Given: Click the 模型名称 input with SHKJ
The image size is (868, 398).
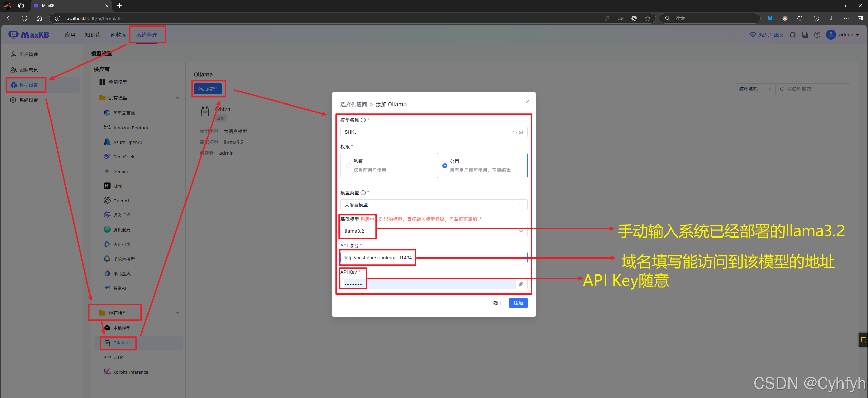Looking at the screenshot, I should click(x=434, y=132).
